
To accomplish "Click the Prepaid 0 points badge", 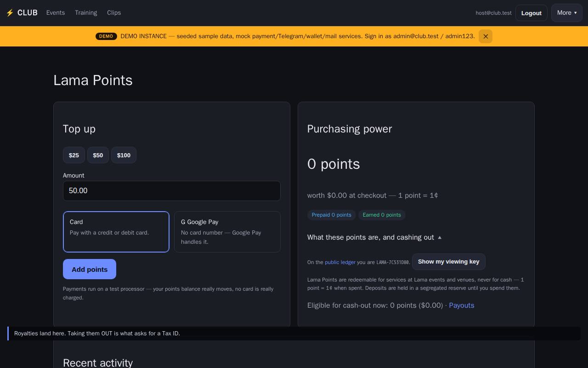I will coord(332,215).
